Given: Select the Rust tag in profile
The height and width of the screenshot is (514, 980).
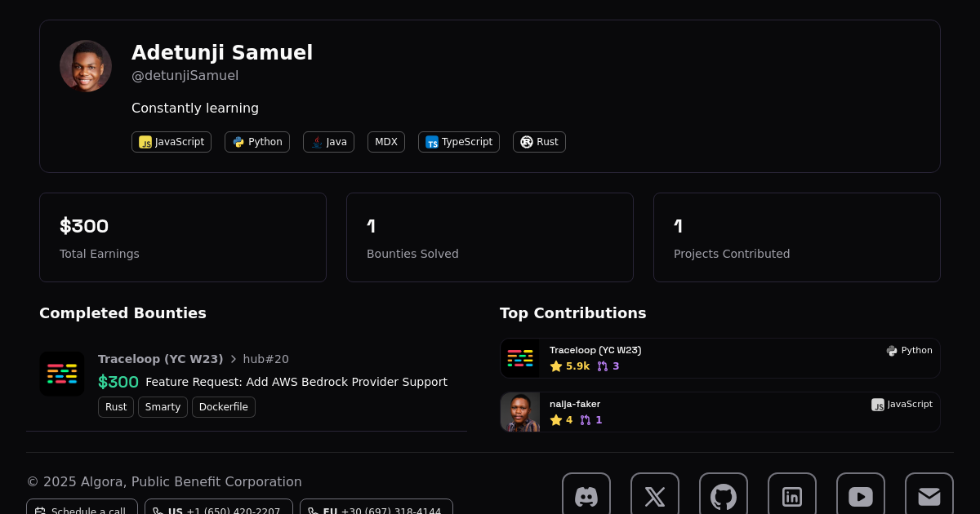Looking at the screenshot, I should 539,142.
